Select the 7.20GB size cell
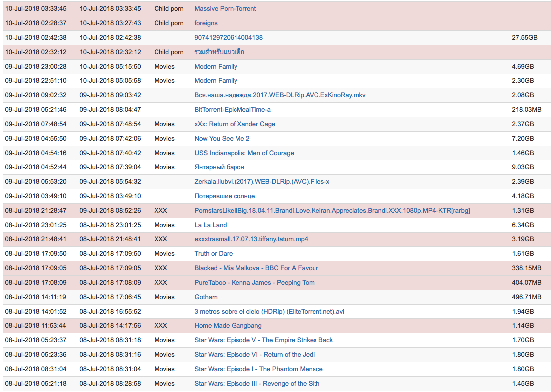 (523, 139)
